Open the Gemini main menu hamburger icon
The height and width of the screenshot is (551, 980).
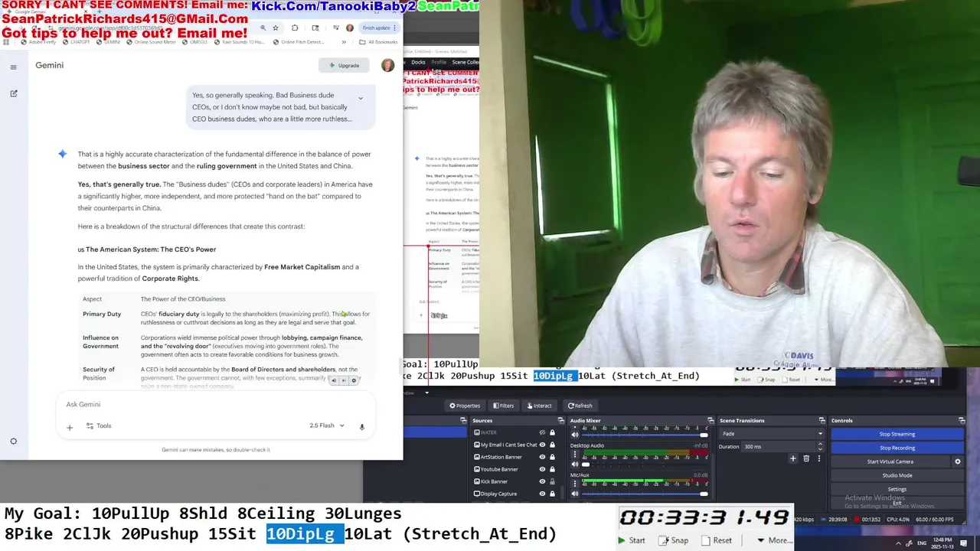[x=13, y=67]
